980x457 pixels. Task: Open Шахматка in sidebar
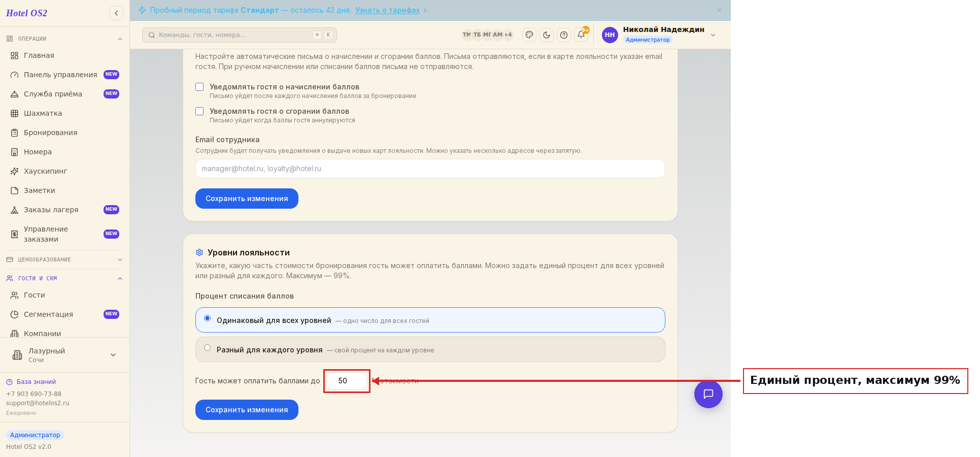65,113
